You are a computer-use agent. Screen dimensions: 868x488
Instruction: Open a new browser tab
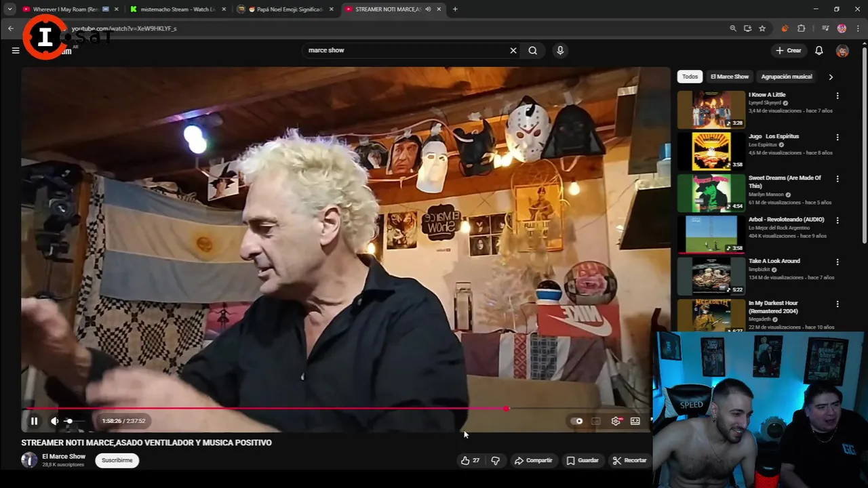point(455,9)
